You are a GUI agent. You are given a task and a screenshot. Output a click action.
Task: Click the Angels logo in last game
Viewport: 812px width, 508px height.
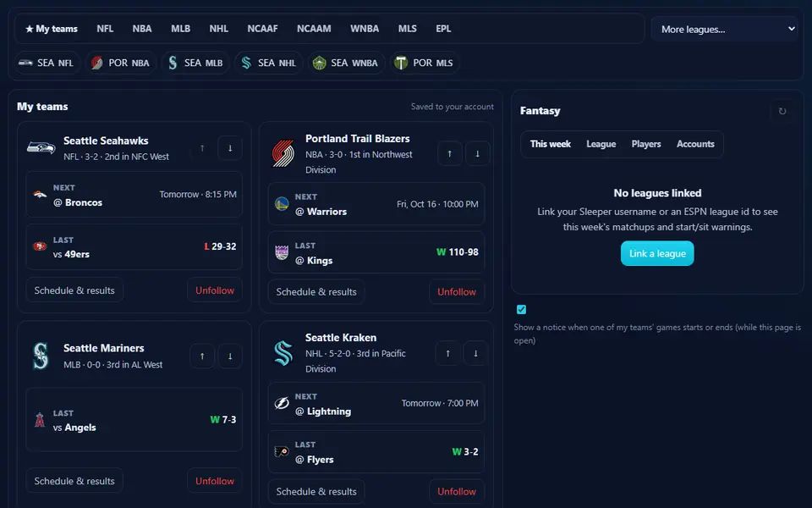tap(40, 420)
